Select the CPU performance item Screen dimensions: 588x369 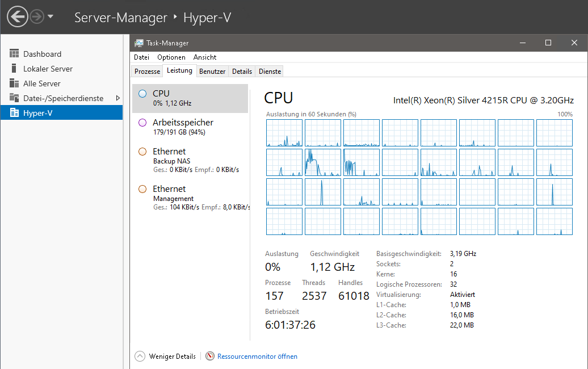(190, 98)
